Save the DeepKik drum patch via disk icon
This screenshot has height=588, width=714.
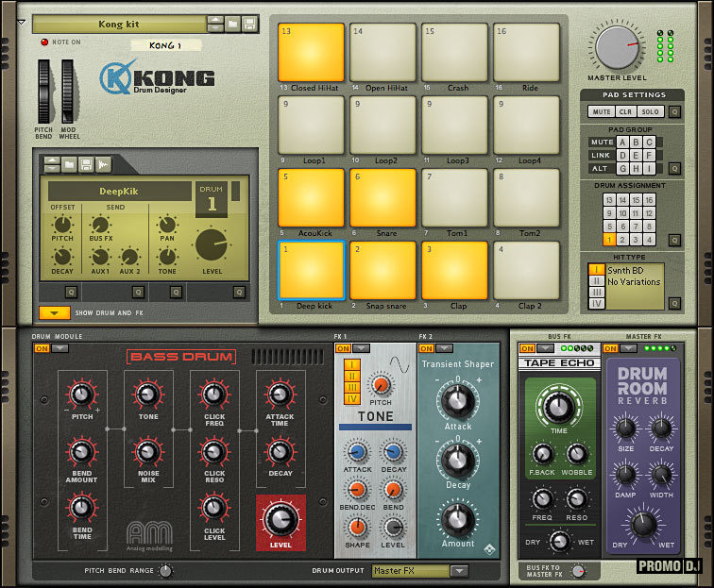(86, 164)
